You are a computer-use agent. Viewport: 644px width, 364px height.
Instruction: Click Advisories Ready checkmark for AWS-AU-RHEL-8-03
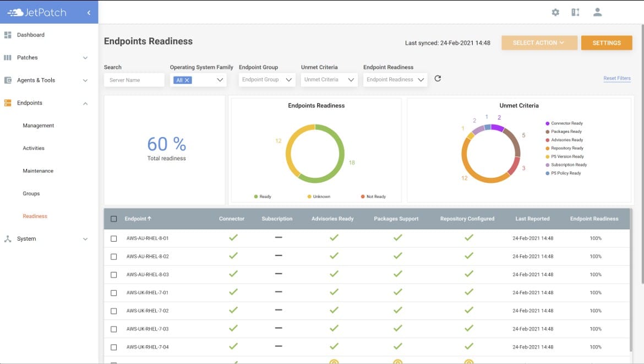pyautogui.click(x=334, y=274)
